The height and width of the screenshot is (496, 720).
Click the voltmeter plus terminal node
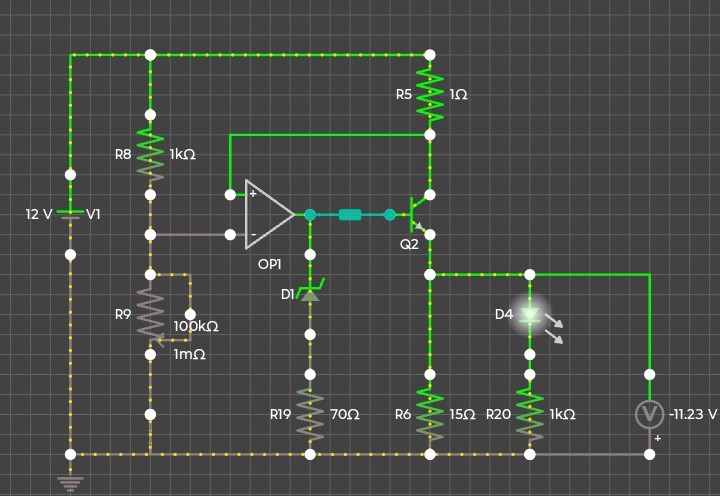(649, 454)
